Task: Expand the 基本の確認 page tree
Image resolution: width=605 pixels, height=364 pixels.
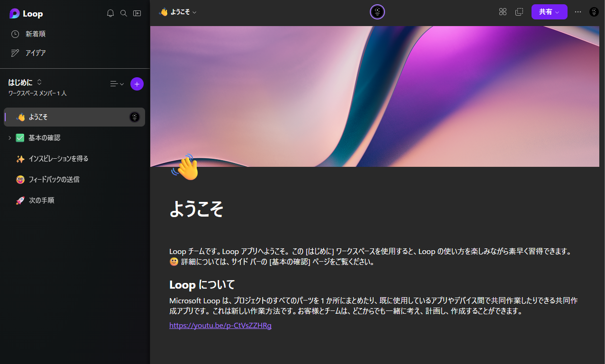Action: 10,138
